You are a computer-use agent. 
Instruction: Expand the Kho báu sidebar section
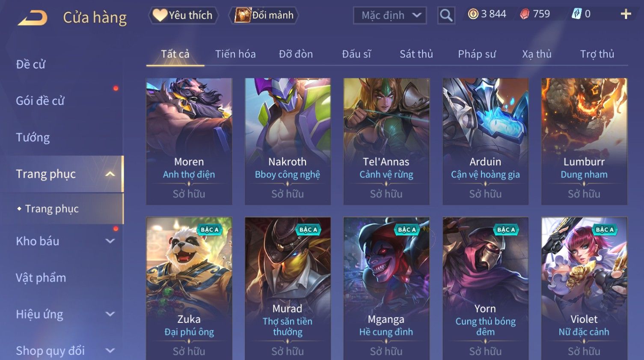click(x=110, y=241)
